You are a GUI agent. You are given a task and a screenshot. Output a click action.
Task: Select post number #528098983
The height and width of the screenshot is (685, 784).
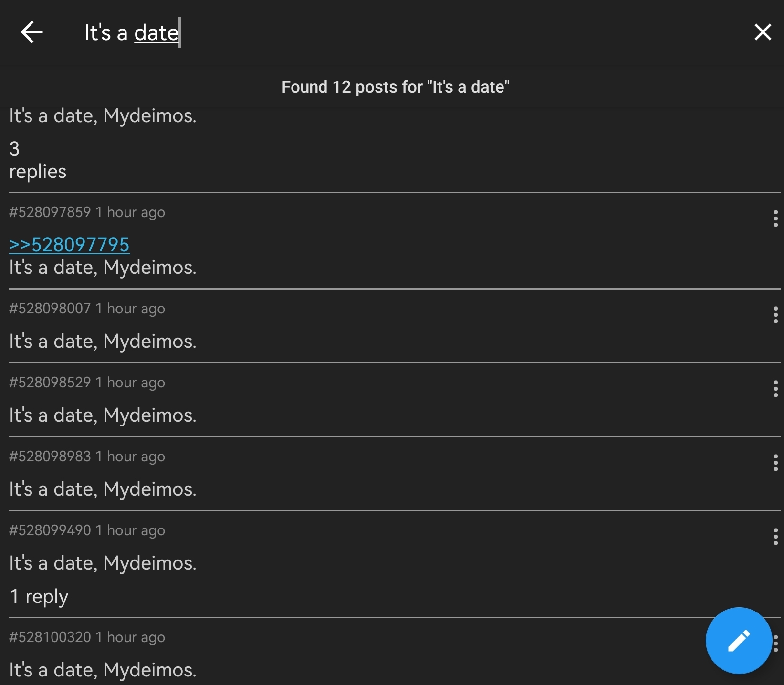click(x=50, y=456)
